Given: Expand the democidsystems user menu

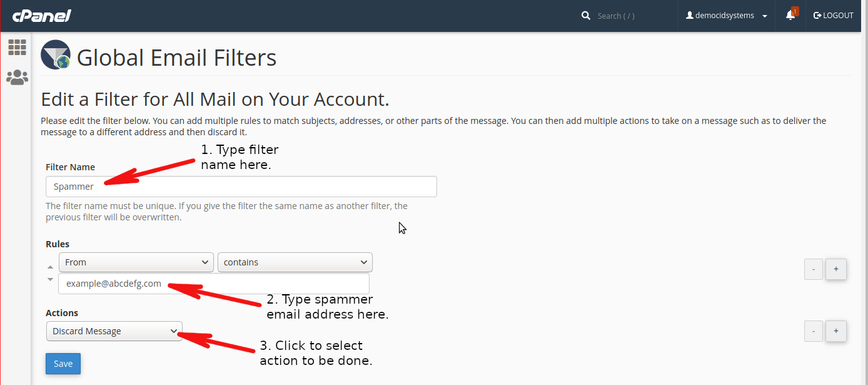Looking at the screenshot, I should (x=727, y=16).
